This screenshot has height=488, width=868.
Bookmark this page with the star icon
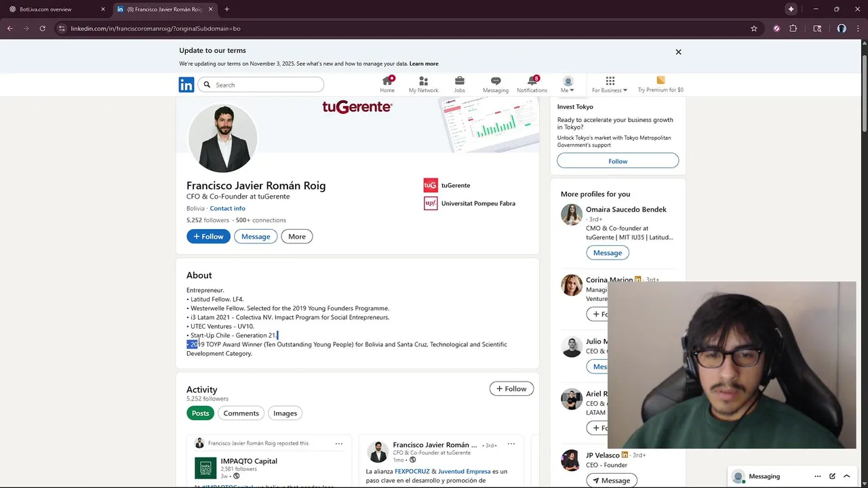[x=754, y=28]
